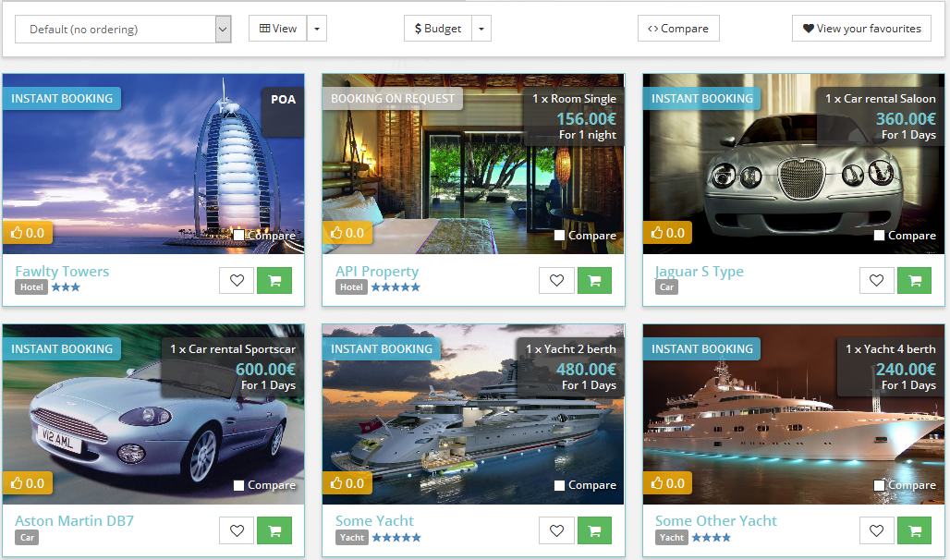Screen dimensions: 950x560
Task: Add Fawlty Towers to favourites with heart icon
Action: click(x=237, y=280)
